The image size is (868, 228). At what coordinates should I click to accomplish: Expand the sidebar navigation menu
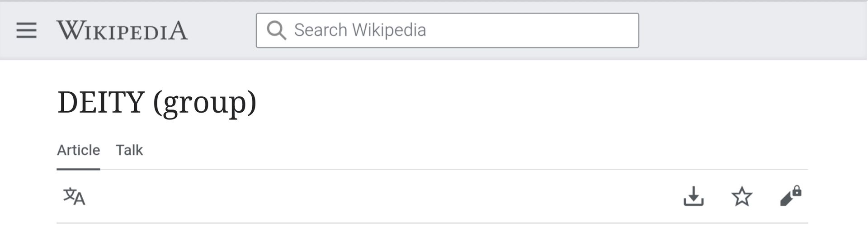[26, 30]
